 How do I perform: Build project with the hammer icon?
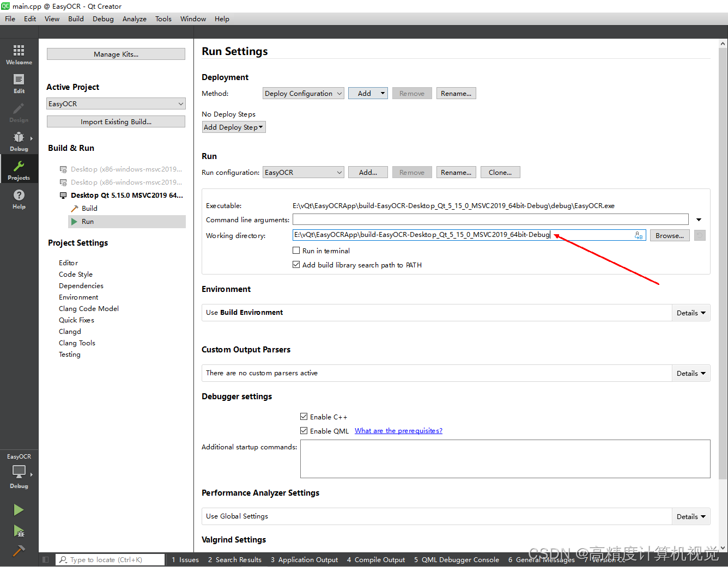pos(19,551)
